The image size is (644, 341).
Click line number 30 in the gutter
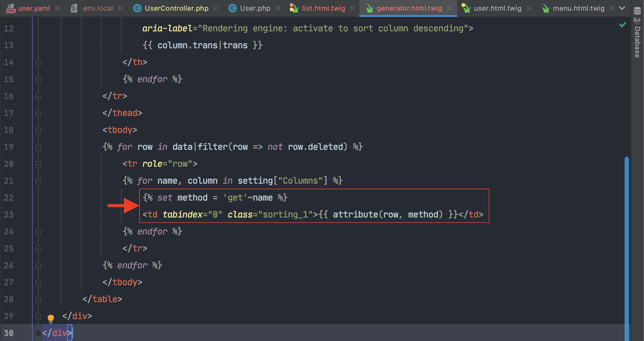point(8,333)
